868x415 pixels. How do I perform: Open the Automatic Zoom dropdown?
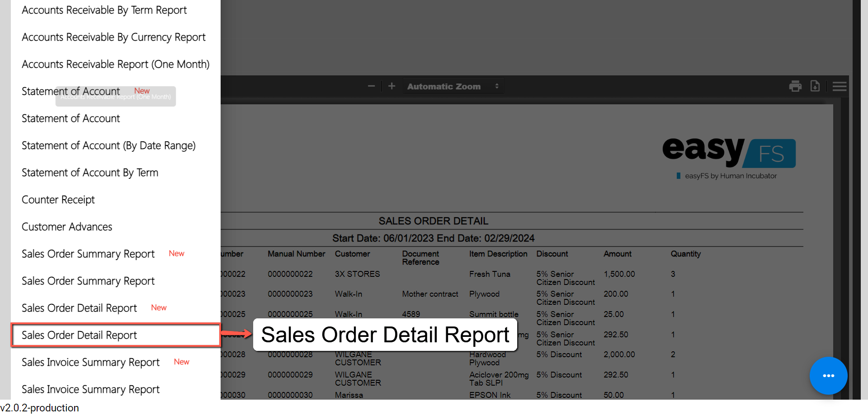453,86
